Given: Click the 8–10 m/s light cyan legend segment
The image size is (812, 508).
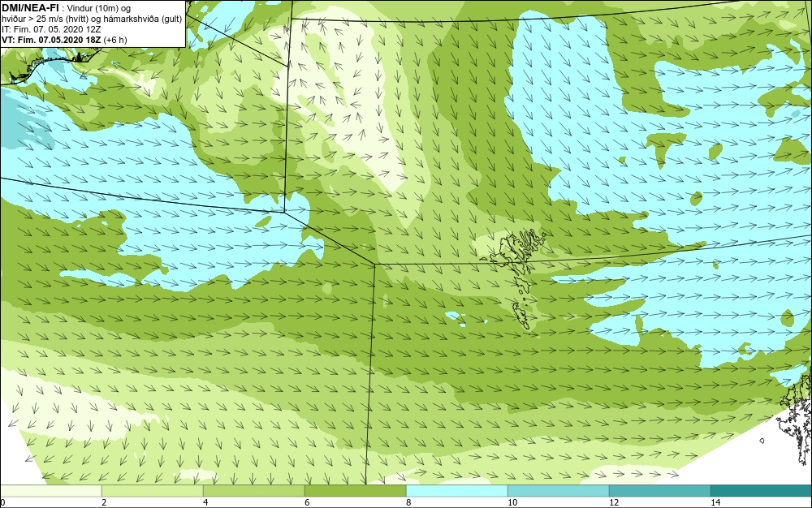Looking at the screenshot, I should pos(456,491).
